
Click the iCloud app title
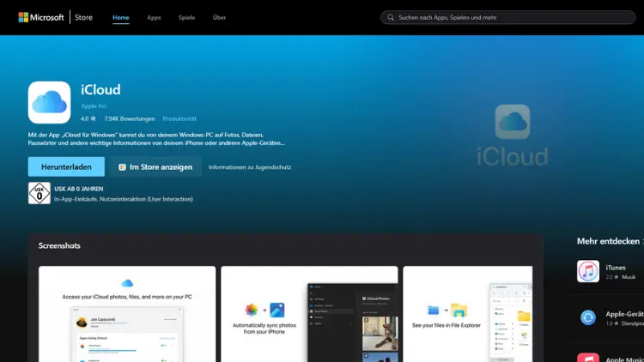tap(100, 89)
